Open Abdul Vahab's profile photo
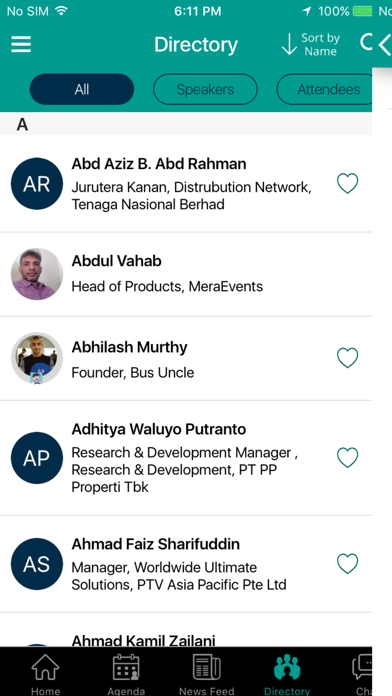 tap(37, 274)
